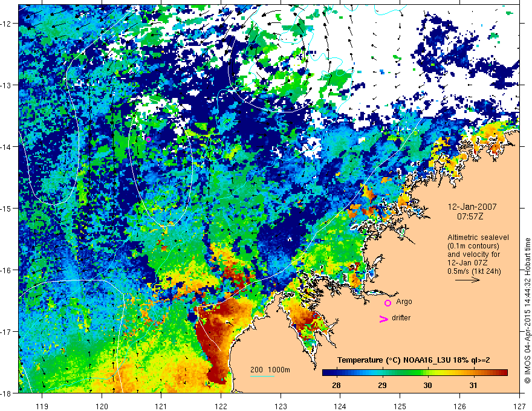
Task: Click the IMOS copyright timestamp text
Action: (527, 310)
